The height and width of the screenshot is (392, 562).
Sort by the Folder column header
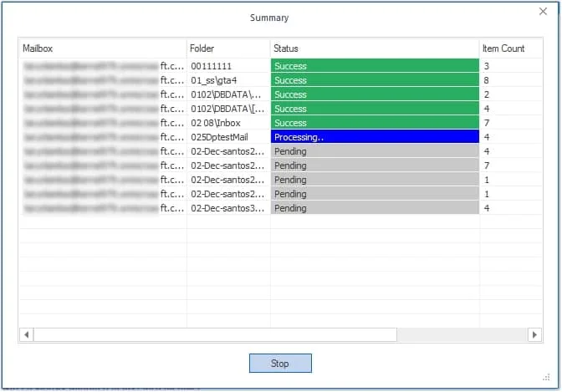point(228,48)
